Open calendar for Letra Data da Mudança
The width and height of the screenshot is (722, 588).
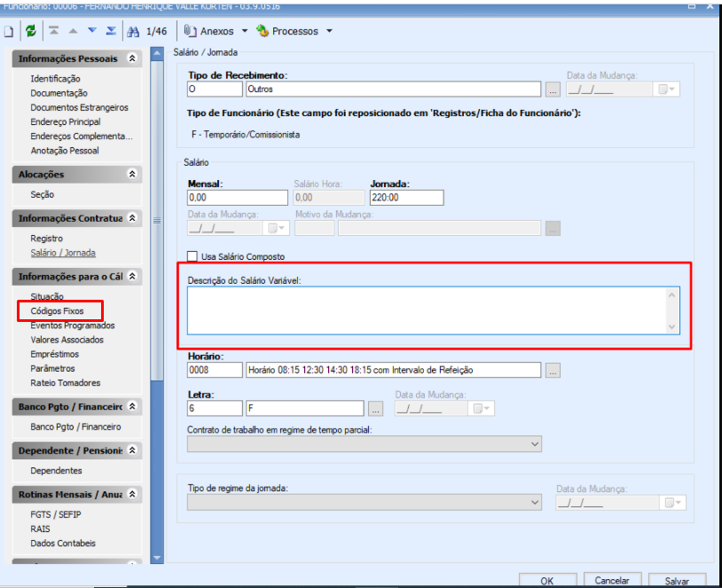(x=482, y=409)
